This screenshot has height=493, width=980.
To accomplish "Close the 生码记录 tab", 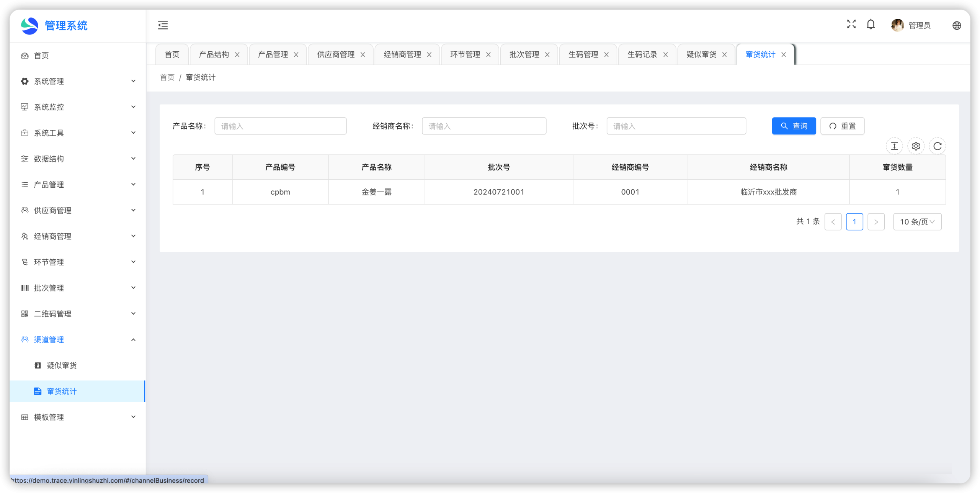I will pyautogui.click(x=665, y=55).
